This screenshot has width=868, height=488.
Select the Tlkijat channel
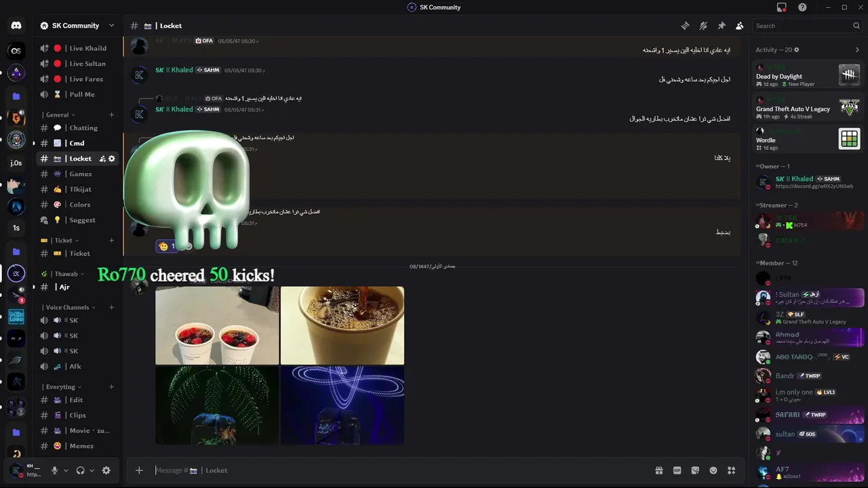(x=78, y=189)
